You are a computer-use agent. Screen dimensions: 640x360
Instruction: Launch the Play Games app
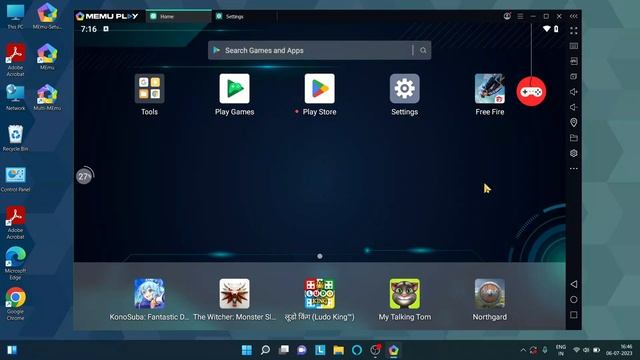coord(234,89)
